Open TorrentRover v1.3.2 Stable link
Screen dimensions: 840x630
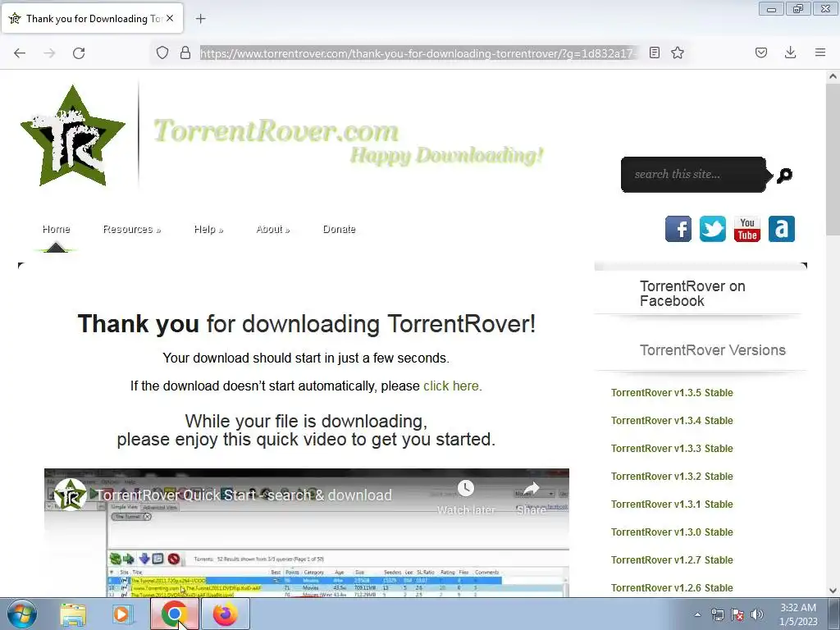click(x=672, y=477)
